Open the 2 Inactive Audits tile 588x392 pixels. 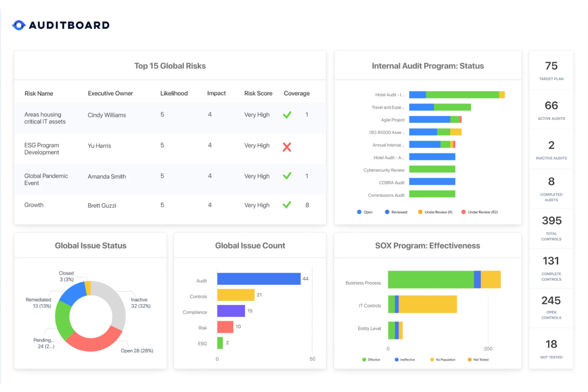coord(551,149)
